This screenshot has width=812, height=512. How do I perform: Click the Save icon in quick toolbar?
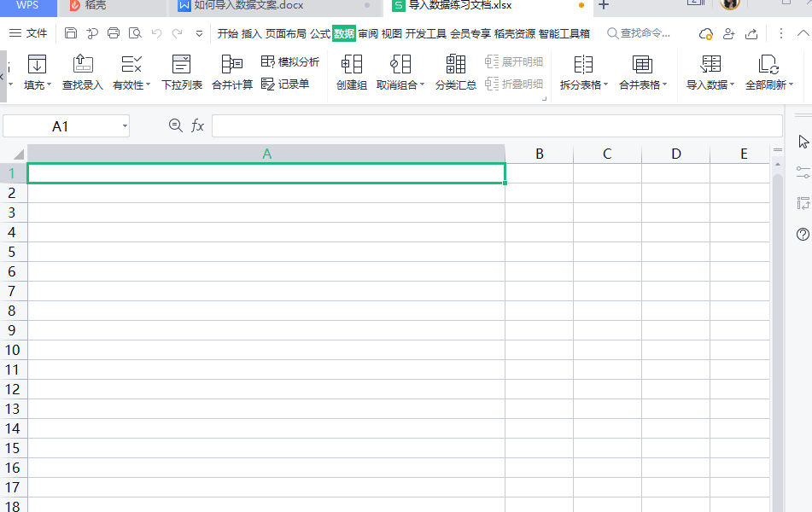(x=71, y=33)
